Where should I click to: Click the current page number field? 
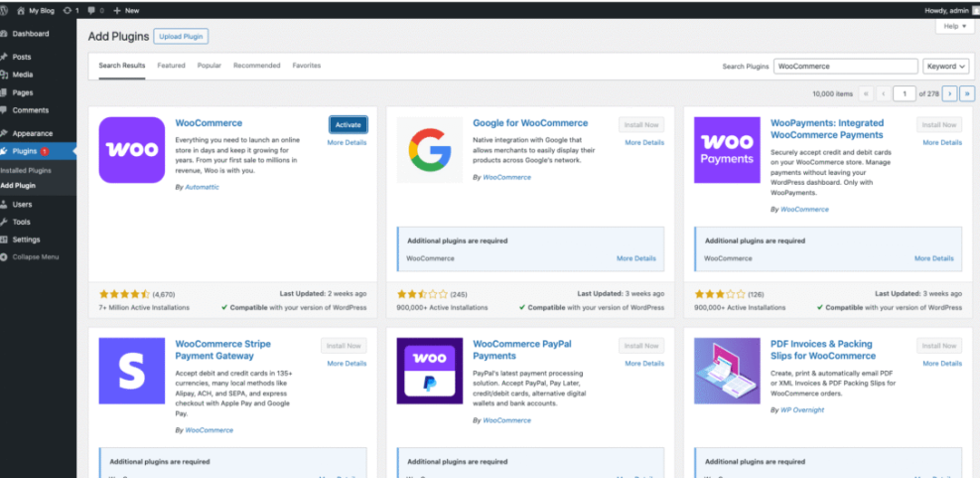point(905,93)
